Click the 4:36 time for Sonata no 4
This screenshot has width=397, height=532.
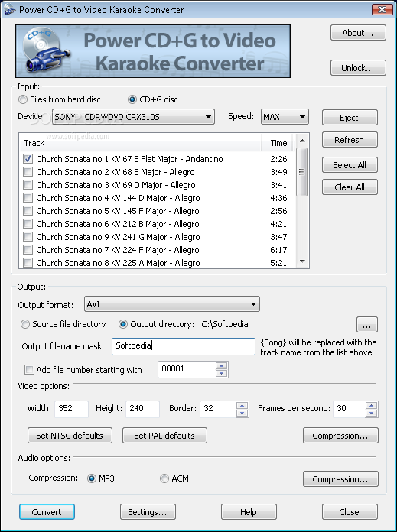pyautogui.click(x=278, y=198)
